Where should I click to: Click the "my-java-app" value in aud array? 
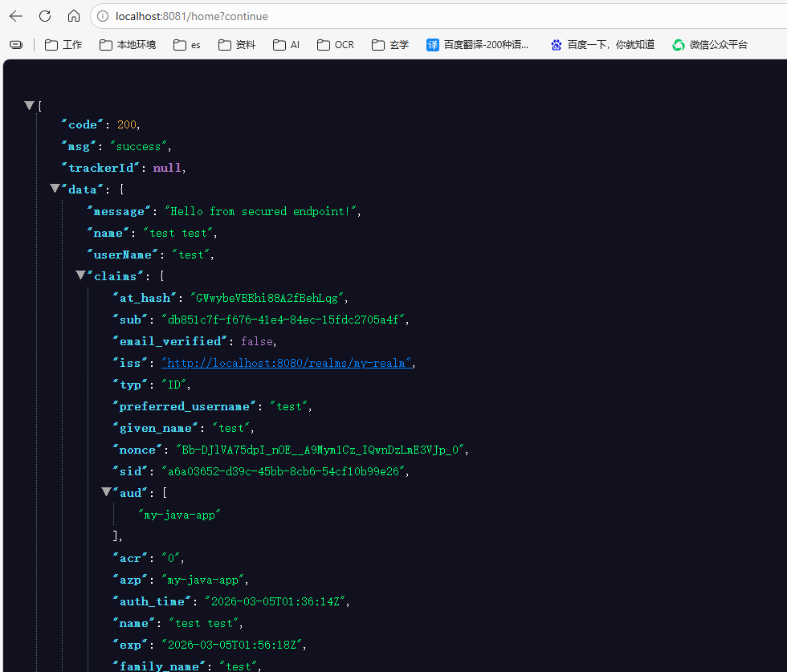click(x=179, y=514)
